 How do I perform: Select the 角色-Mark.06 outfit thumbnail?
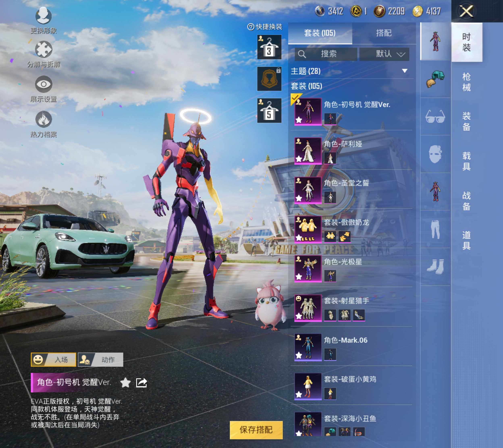coord(308,347)
